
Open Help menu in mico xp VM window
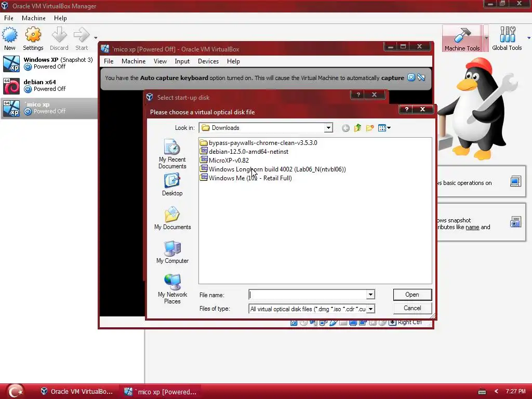pyautogui.click(x=233, y=61)
